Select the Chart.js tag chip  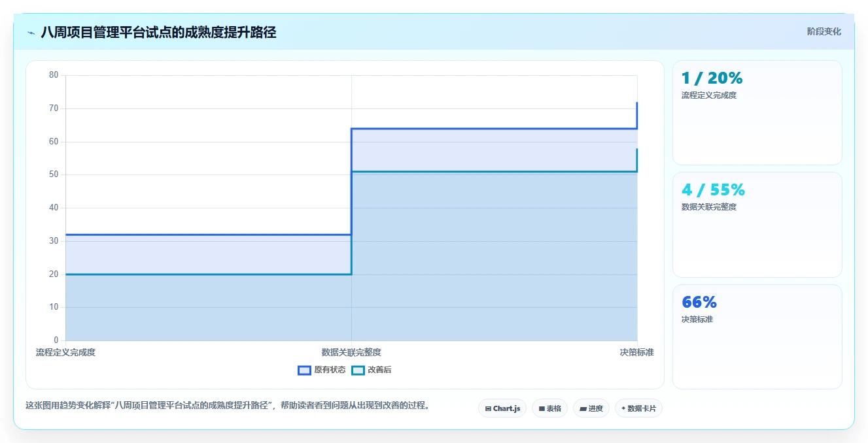tap(502, 408)
